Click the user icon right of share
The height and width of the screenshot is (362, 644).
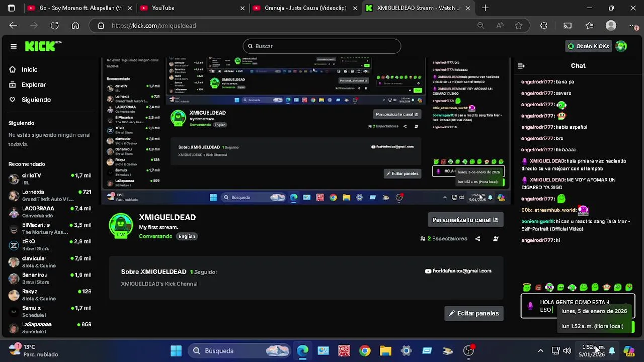496,239
